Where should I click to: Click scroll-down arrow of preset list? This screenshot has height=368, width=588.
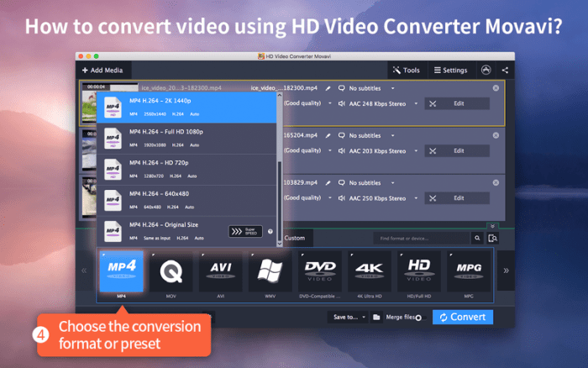pyautogui.click(x=280, y=244)
